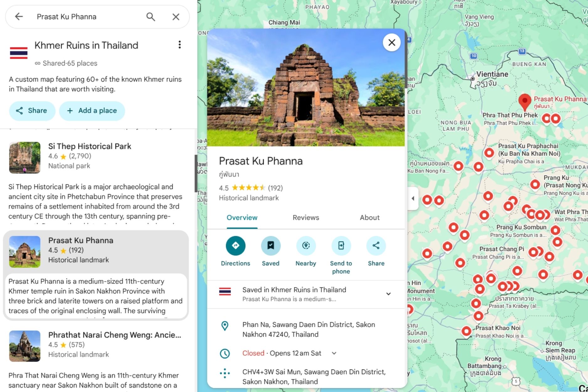Read Prasat Ku Phanna list description note
Viewport: 588px width, 392px height.
(x=96, y=296)
